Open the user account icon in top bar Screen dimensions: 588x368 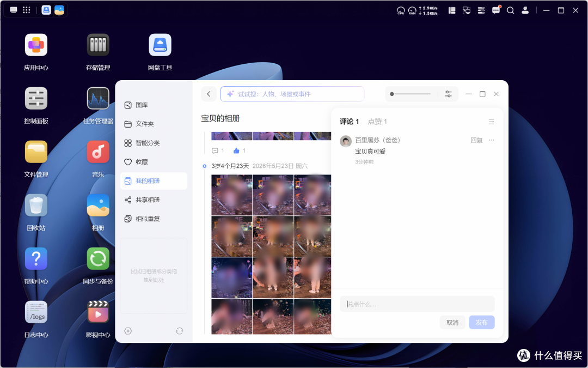click(525, 10)
